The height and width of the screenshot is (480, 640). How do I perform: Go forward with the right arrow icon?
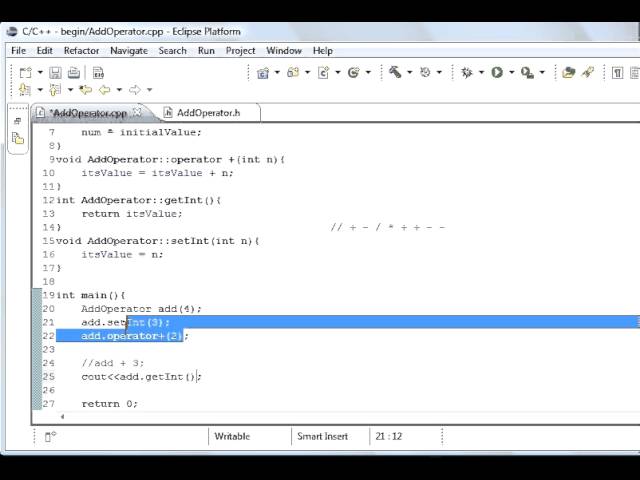tap(134, 89)
